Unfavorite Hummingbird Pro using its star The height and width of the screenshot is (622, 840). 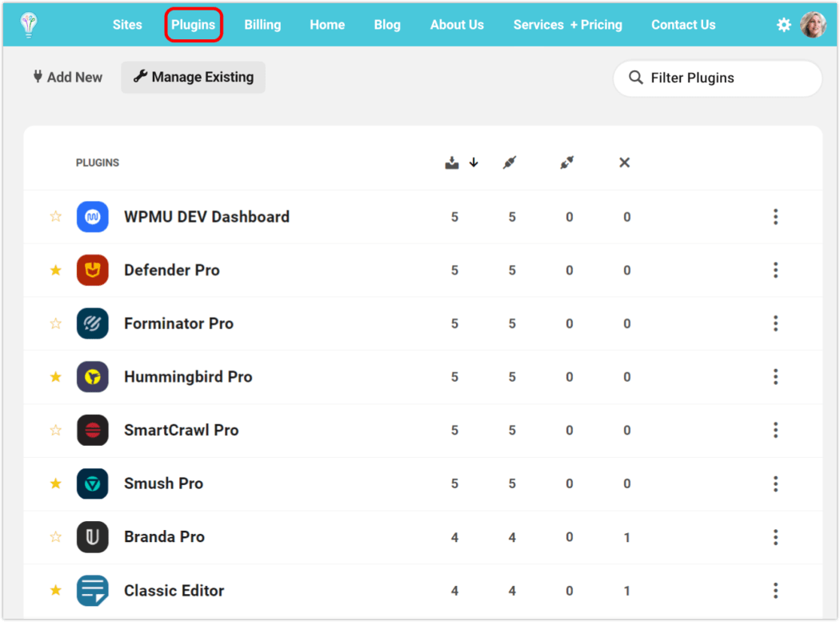[56, 377]
